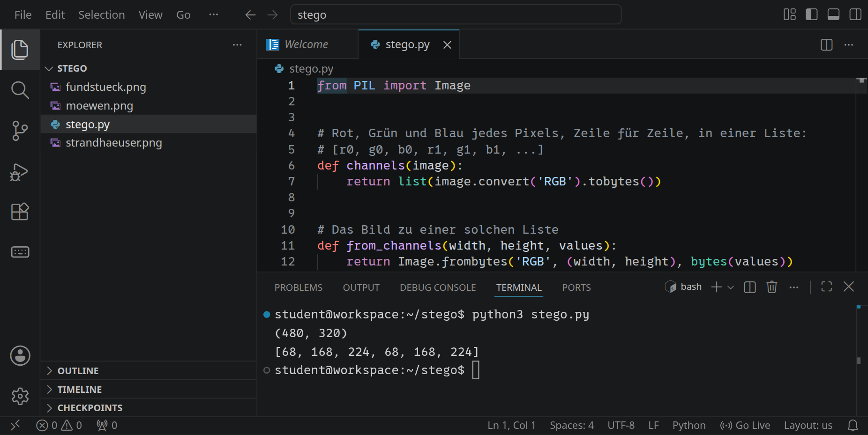Open moewen.png in the explorer
Screen dimensions: 868x435
148,106
